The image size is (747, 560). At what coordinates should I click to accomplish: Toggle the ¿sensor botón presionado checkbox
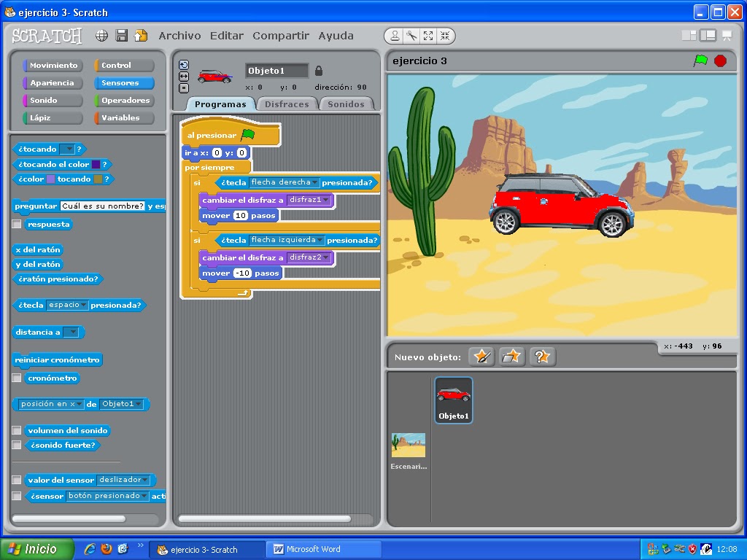coord(17,496)
